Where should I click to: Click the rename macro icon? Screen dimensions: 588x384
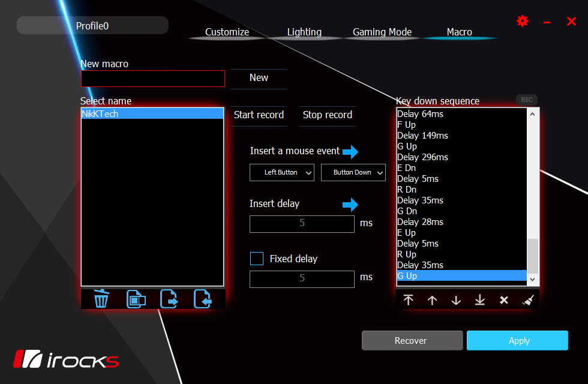click(136, 299)
